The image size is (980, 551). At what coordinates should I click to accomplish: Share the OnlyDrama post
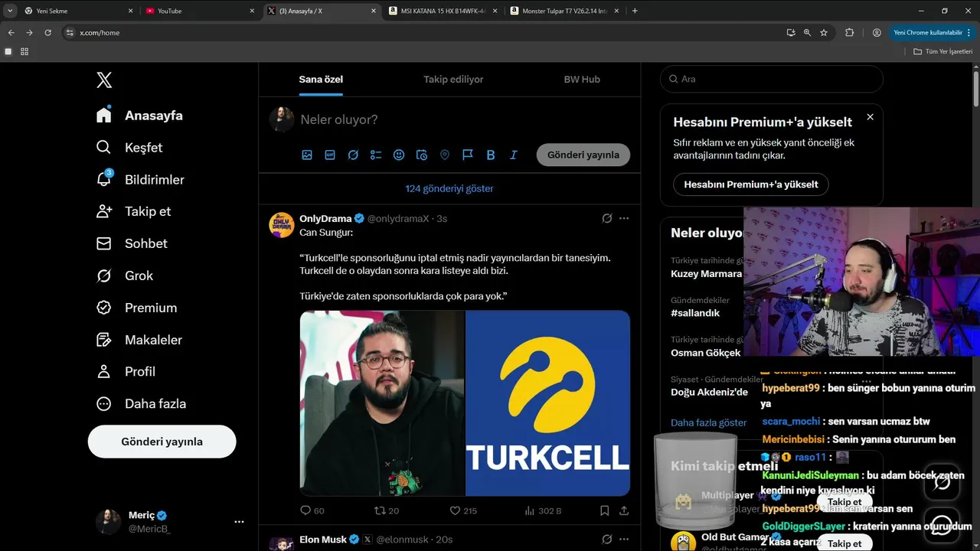(624, 510)
